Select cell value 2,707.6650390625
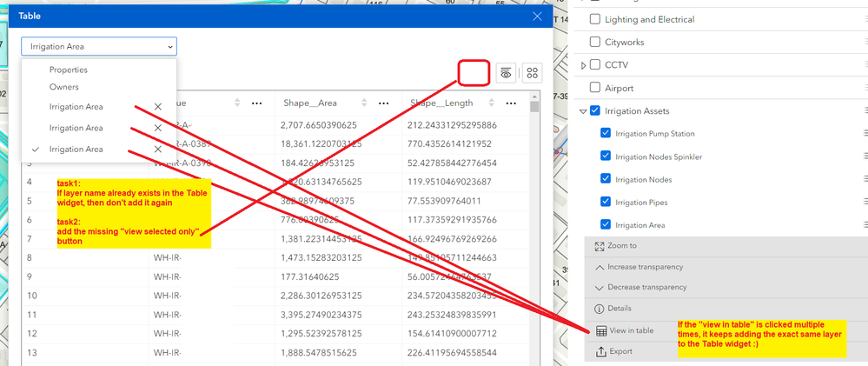 click(318, 125)
